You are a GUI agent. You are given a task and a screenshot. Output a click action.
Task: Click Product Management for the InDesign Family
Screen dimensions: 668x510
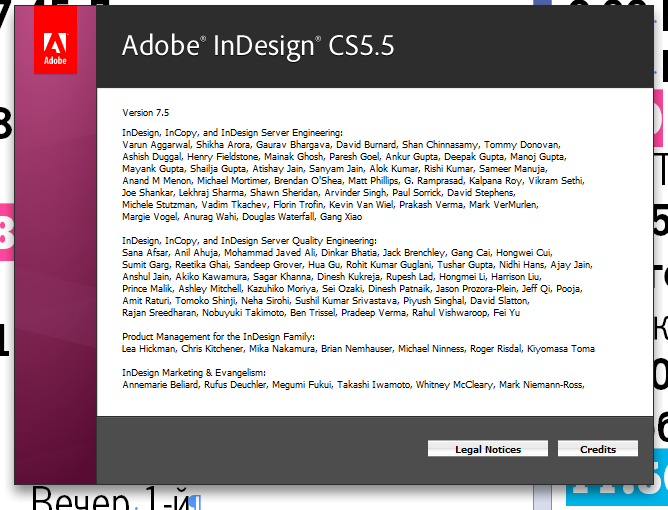219,337
